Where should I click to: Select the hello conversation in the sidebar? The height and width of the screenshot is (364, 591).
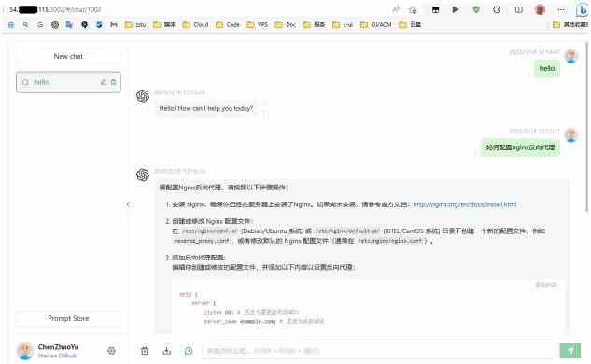pos(68,82)
